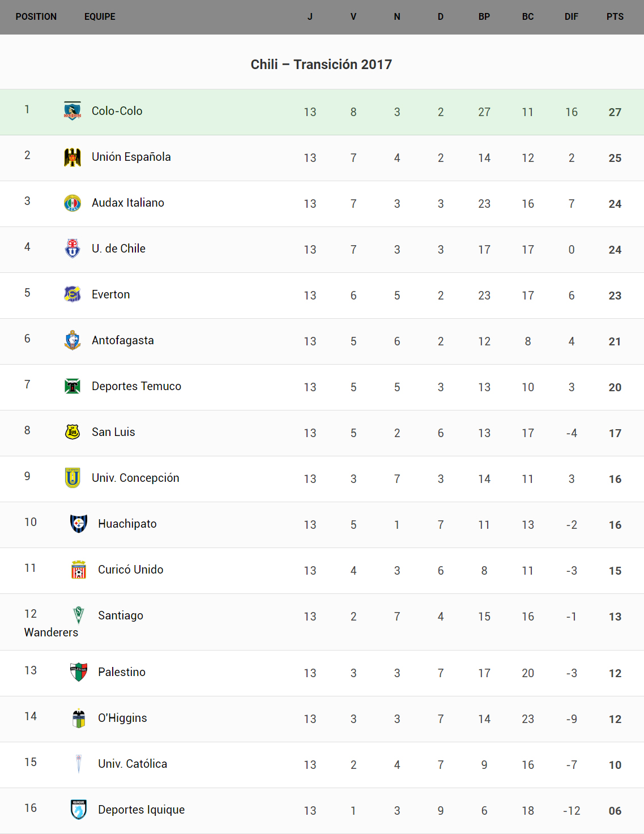This screenshot has height=834, width=644.
Task: Click the Chili – Transición 2017 title
Action: coord(321,65)
